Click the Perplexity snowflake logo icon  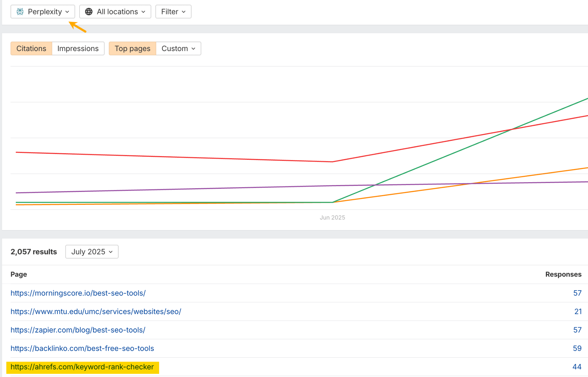[20, 11]
